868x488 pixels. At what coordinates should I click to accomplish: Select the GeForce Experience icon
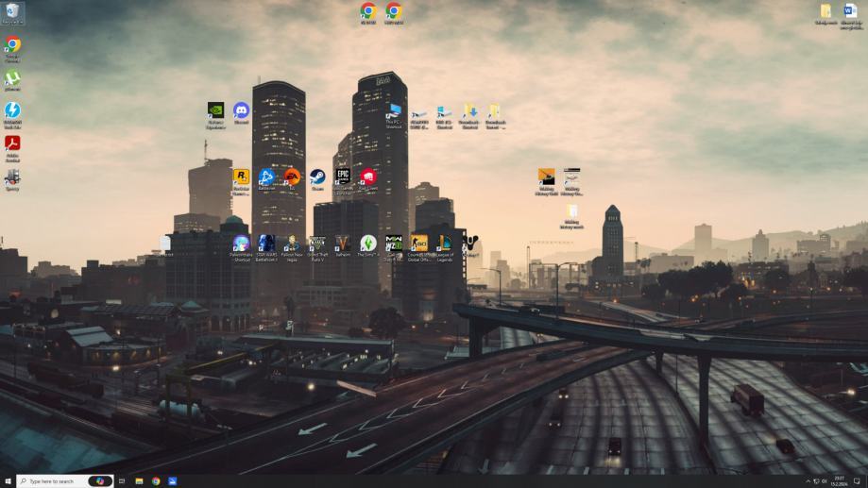(x=215, y=111)
